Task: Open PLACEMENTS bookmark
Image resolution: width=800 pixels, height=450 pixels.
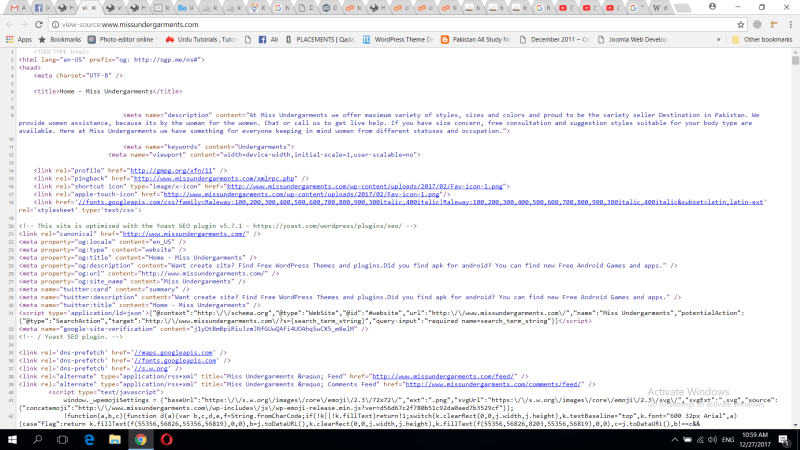Action: 320,39
